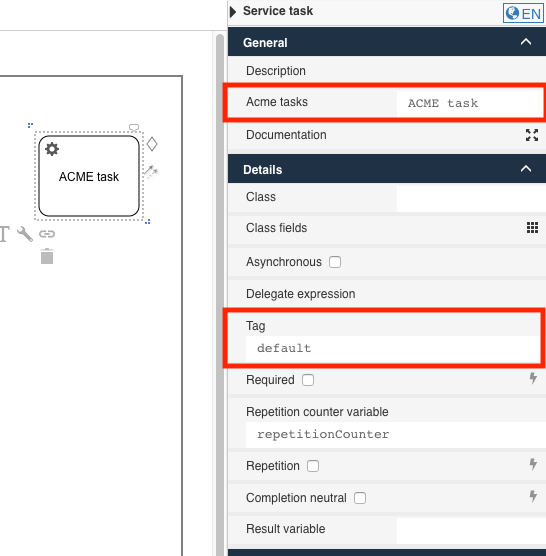Click the wrench morph shape icon
This screenshot has height=556, width=546.
(25, 234)
